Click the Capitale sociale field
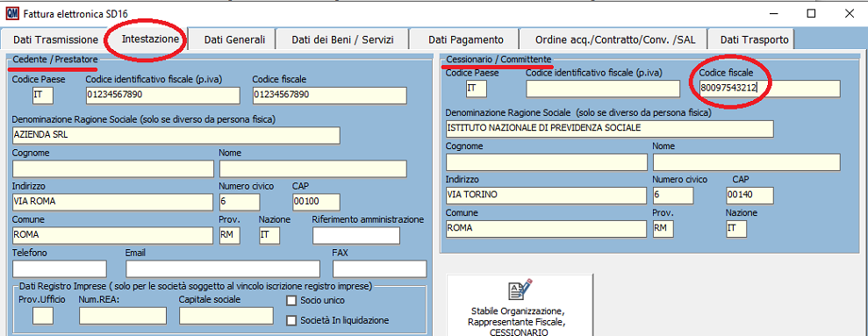 226,316
